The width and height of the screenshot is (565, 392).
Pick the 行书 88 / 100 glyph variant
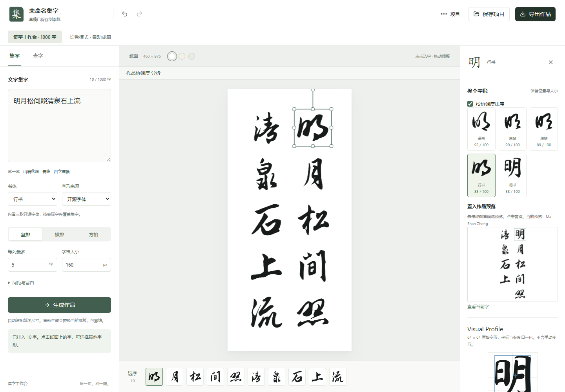tap(481, 175)
